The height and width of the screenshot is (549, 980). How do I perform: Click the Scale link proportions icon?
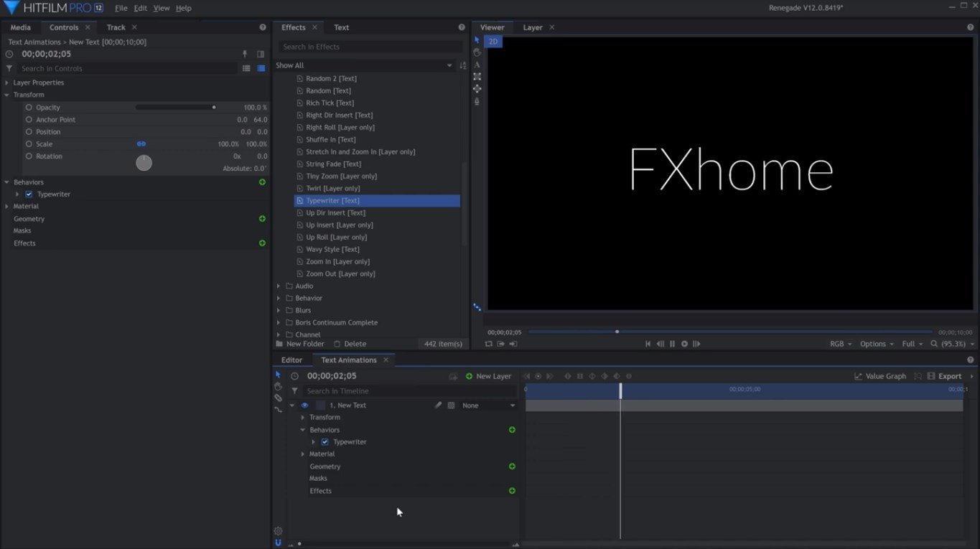point(141,144)
